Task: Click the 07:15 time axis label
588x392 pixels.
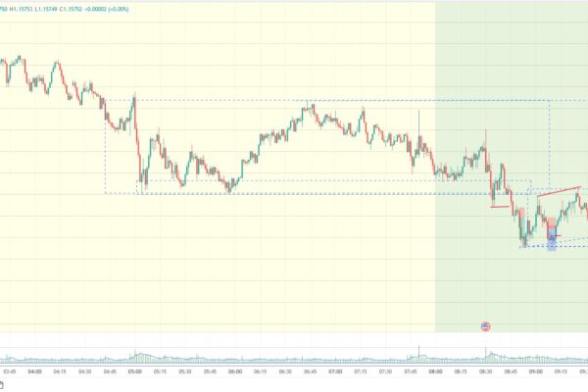Action: coord(361,371)
